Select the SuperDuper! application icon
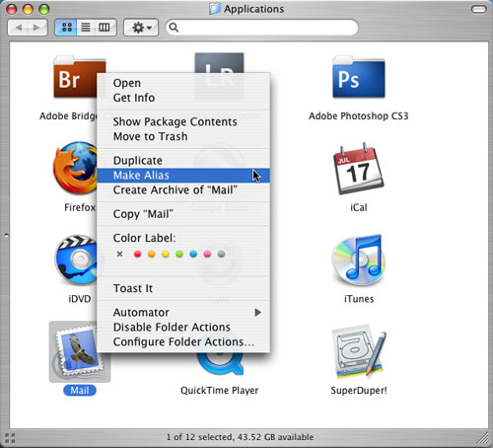Viewport: 493px width, 448px height. coord(359,351)
